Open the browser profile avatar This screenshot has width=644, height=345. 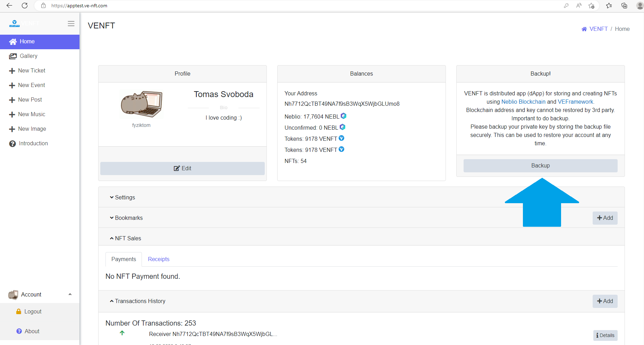(640, 6)
